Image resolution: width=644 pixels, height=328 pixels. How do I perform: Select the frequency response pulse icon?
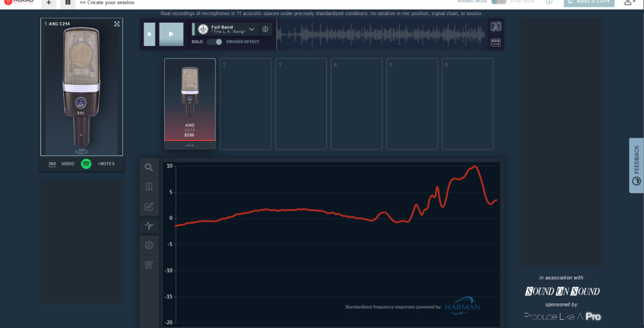coord(148,226)
